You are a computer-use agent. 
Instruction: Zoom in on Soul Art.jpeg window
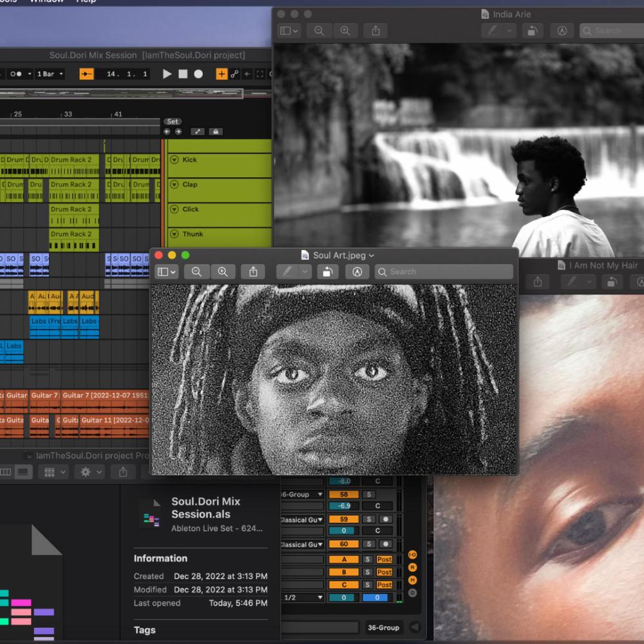tap(223, 272)
